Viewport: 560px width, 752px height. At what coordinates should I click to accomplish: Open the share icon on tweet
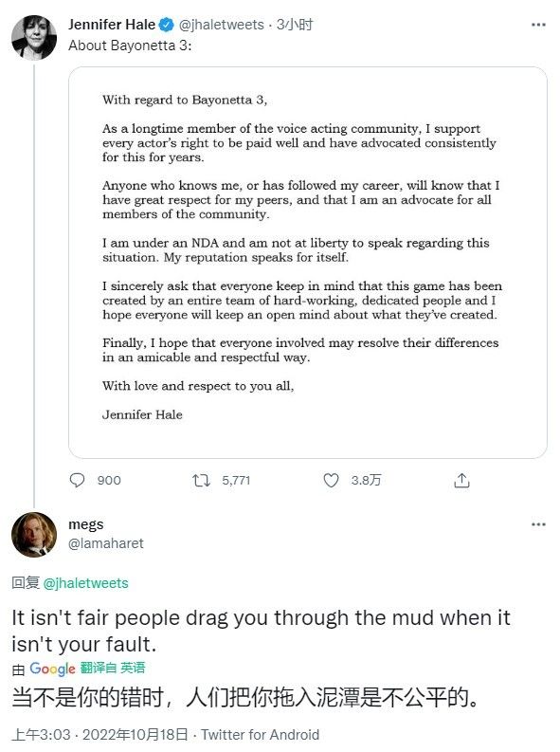point(461,480)
